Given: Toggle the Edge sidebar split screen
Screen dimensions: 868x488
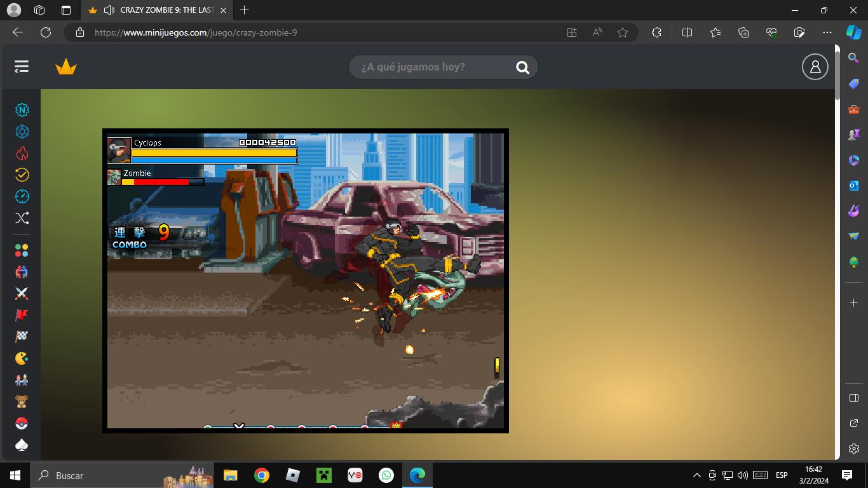Looking at the screenshot, I should [x=687, y=32].
